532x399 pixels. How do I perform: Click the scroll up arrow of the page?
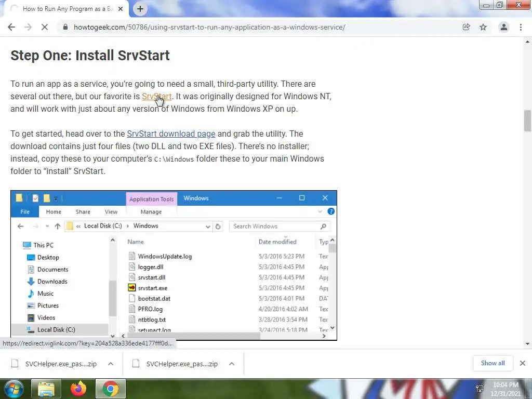(527, 42)
